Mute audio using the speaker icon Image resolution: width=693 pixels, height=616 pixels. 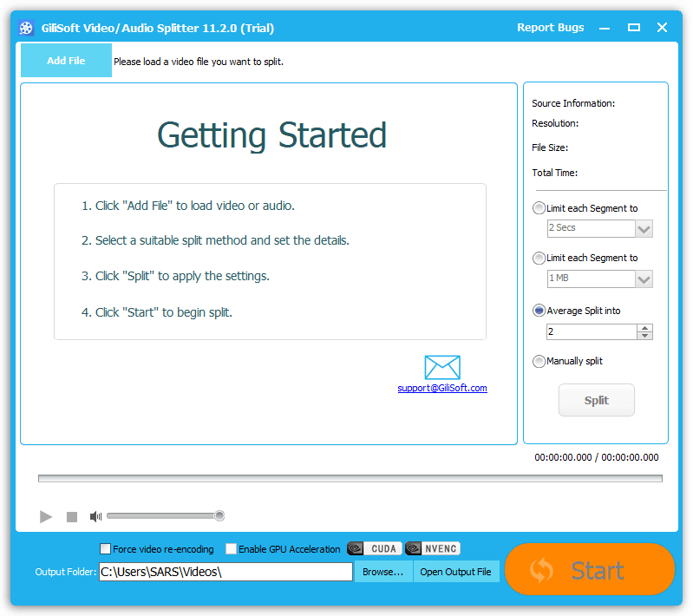(95, 517)
